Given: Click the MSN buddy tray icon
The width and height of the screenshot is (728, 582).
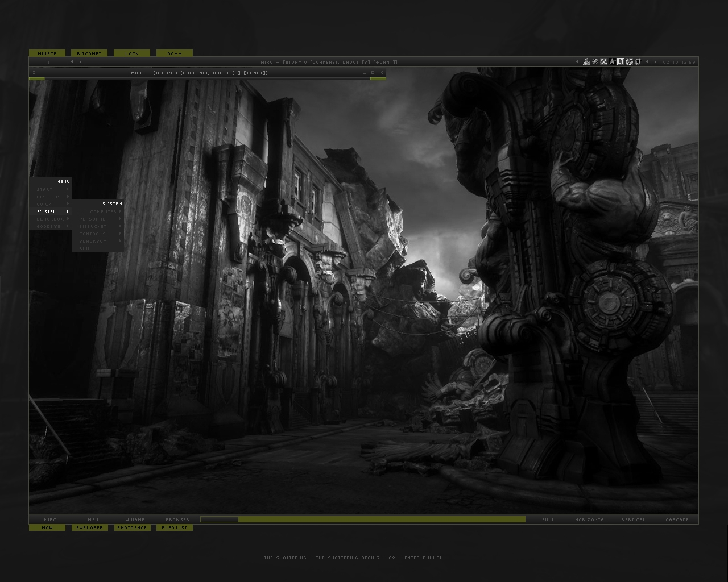Looking at the screenshot, I should click(586, 62).
